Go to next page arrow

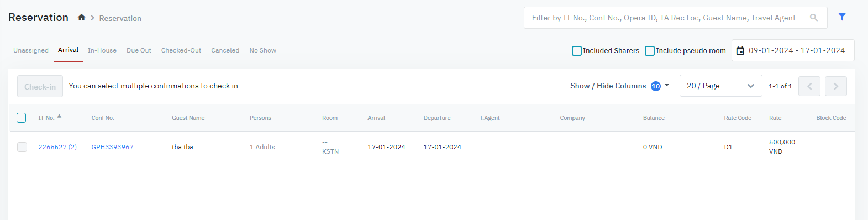point(836,86)
